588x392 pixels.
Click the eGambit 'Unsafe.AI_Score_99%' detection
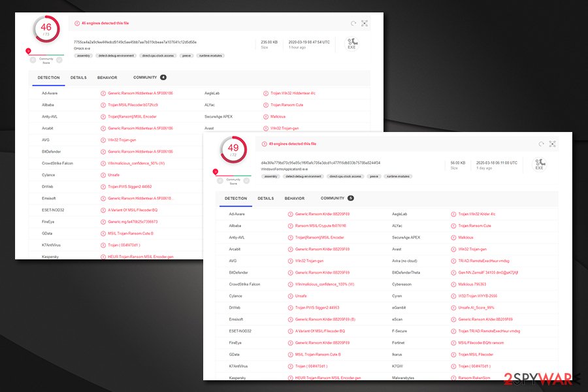[x=476, y=308]
